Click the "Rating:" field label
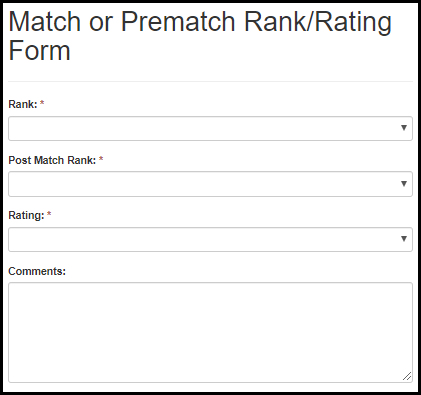 [x=26, y=215]
